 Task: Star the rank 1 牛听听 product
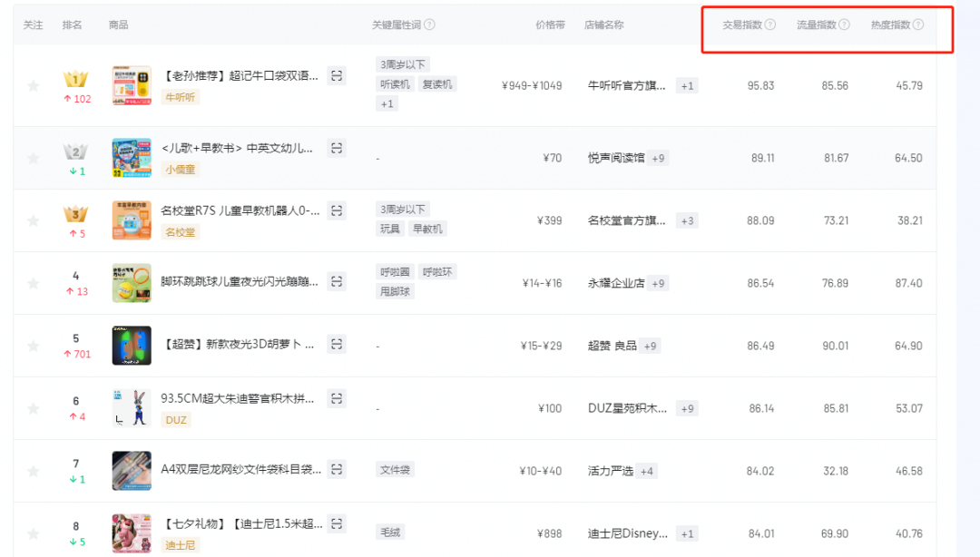[x=34, y=85]
